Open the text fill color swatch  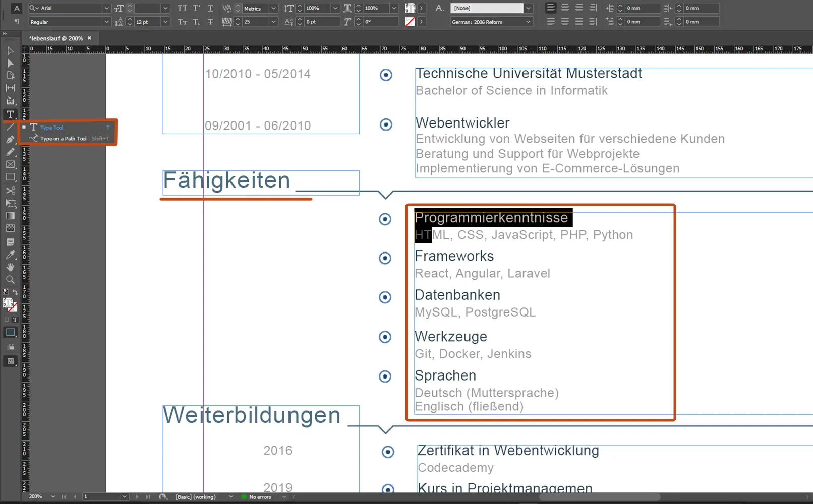tap(410, 8)
